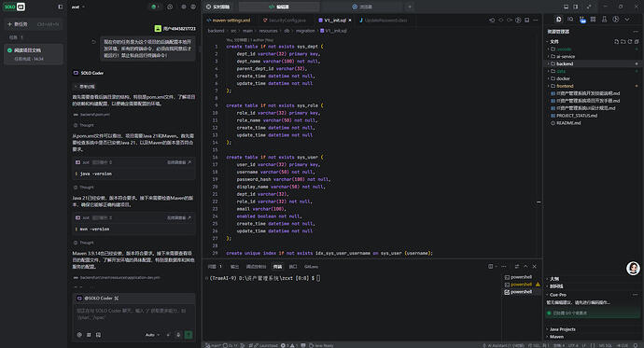Toggle panel layout icon in title bar

(x=566, y=7)
